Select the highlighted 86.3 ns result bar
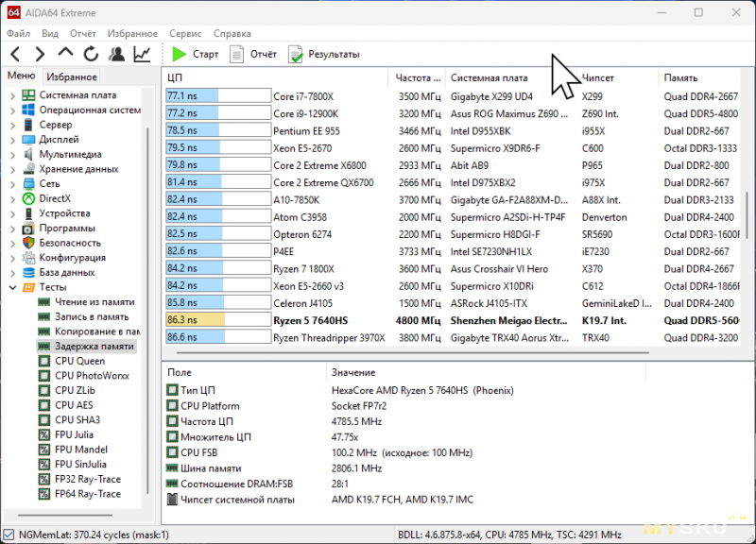Image resolution: width=756 pixels, height=544 pixels. (218, 320)
